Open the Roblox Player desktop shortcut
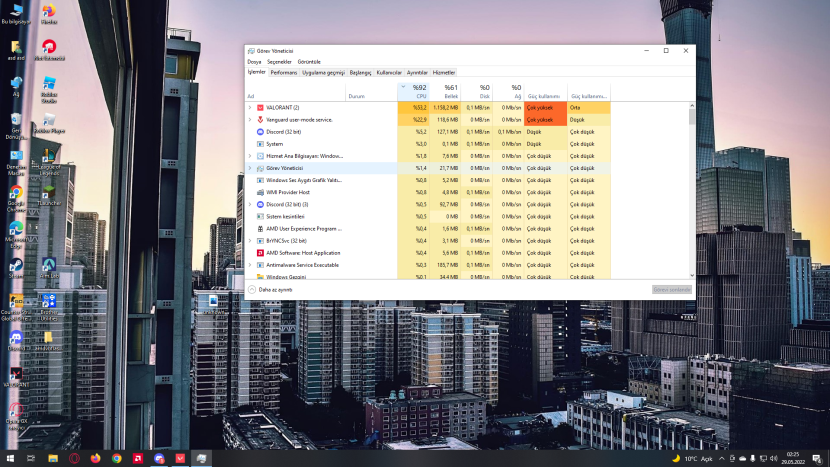This screenshot has width=830, height=467. pyautogui.click(x=49, y=124)
